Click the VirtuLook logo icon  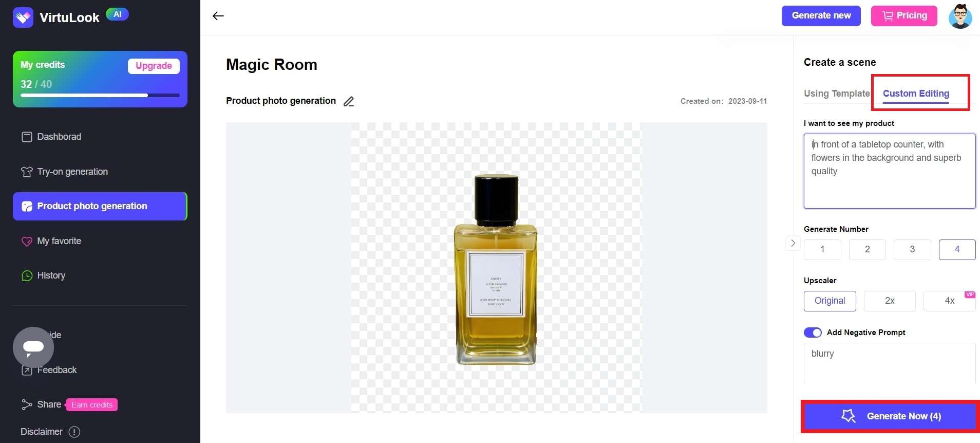coord(23,17)
